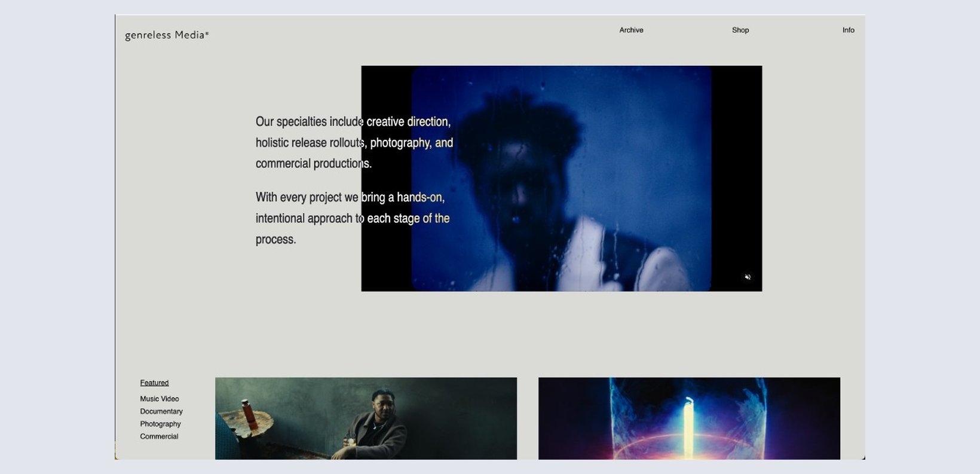Unmute the hero video with the speaker icon
The height and width of the screenshot is (474, 980).
click(748, 277)
